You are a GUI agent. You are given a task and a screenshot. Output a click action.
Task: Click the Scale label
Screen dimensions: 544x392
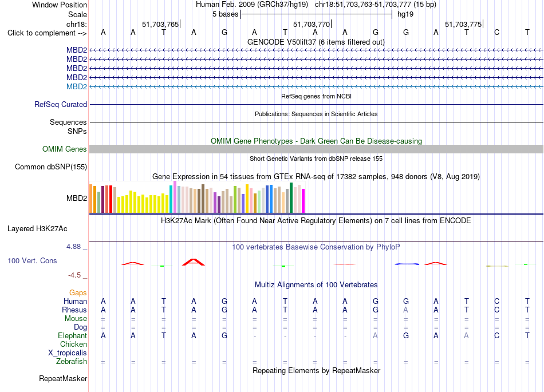click(x=77, y=14)
